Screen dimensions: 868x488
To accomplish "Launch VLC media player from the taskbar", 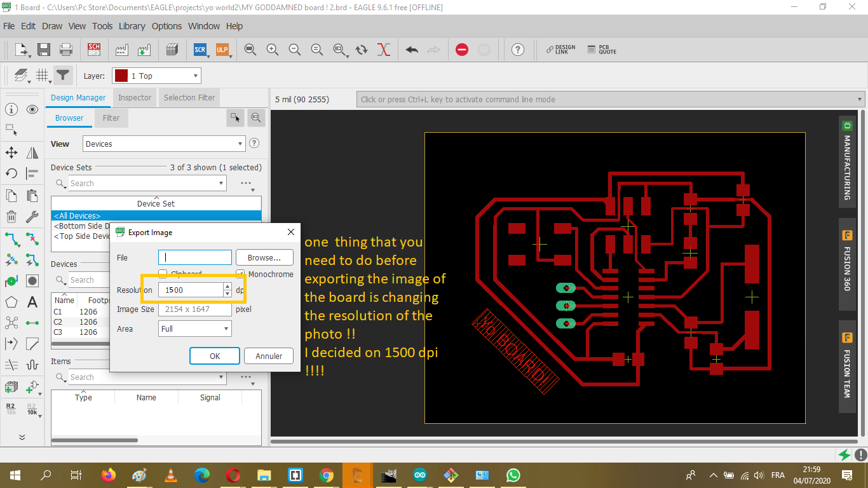I will (171, 475).
